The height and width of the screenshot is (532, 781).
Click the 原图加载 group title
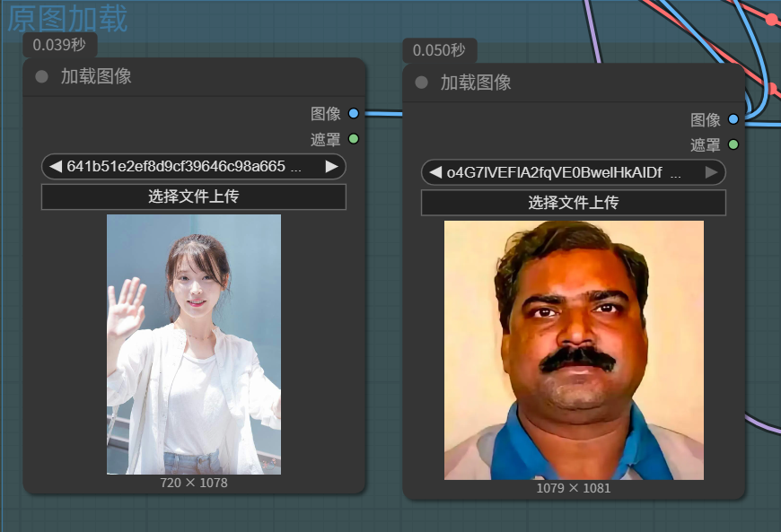coord(68,18)
